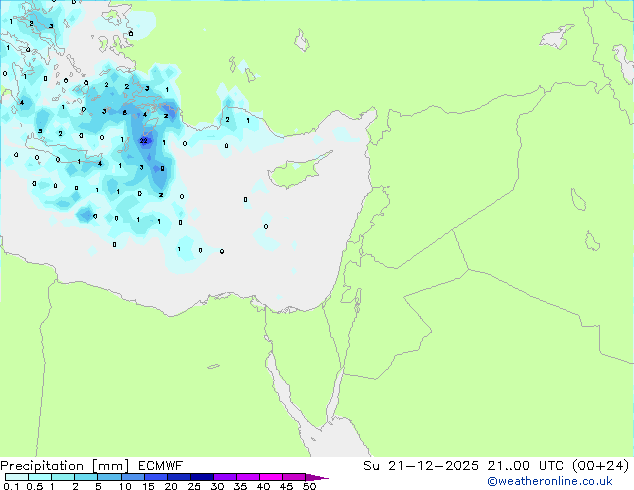The height and width of the screenshot is (490, 634).
Task: Click the 1–2 mm legend color swatch
Action: (x=63, y=477)
